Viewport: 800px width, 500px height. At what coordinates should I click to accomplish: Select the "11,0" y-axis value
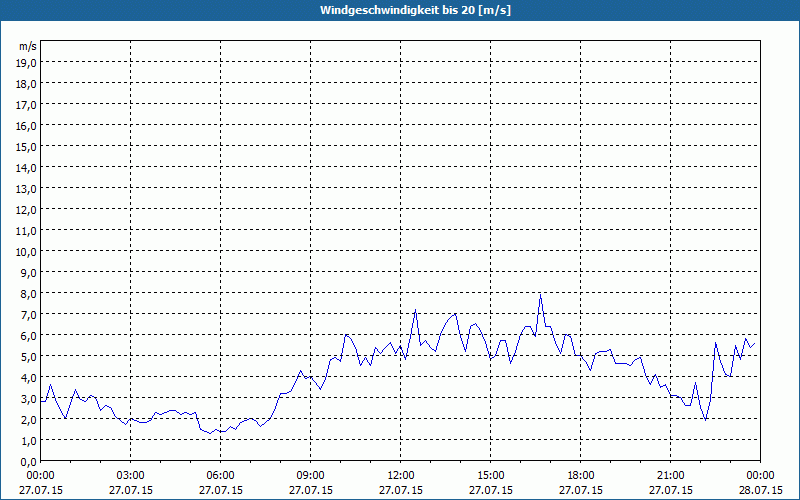(x=26, y=231)
